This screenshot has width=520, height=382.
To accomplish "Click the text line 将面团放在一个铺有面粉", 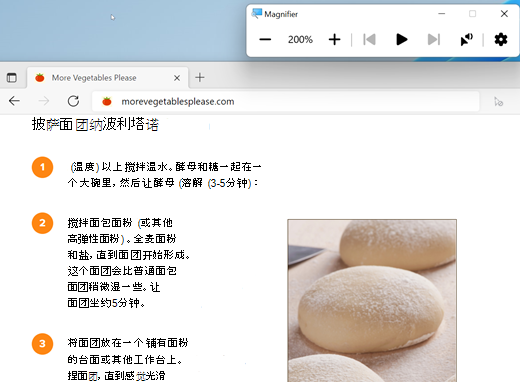I will pos(128,343).
